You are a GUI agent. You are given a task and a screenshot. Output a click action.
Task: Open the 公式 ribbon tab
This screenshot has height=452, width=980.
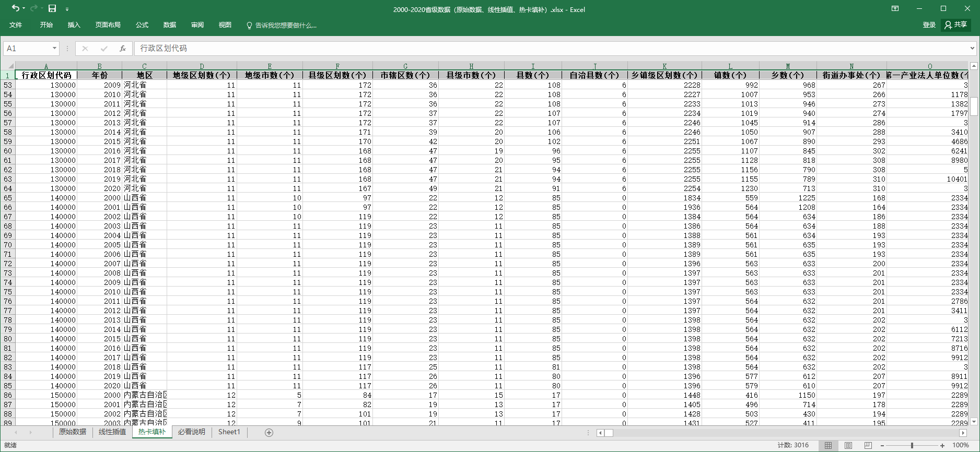click(142, 25)
